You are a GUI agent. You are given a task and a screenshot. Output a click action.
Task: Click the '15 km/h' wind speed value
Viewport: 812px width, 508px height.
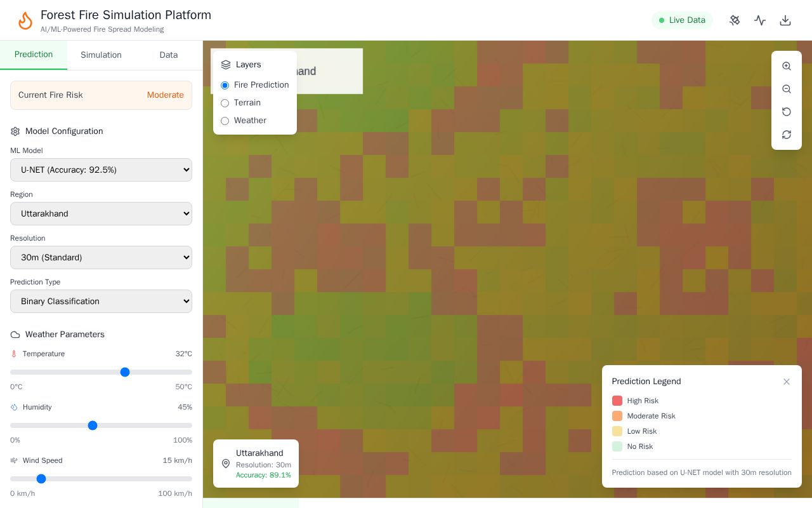[178, 460]
